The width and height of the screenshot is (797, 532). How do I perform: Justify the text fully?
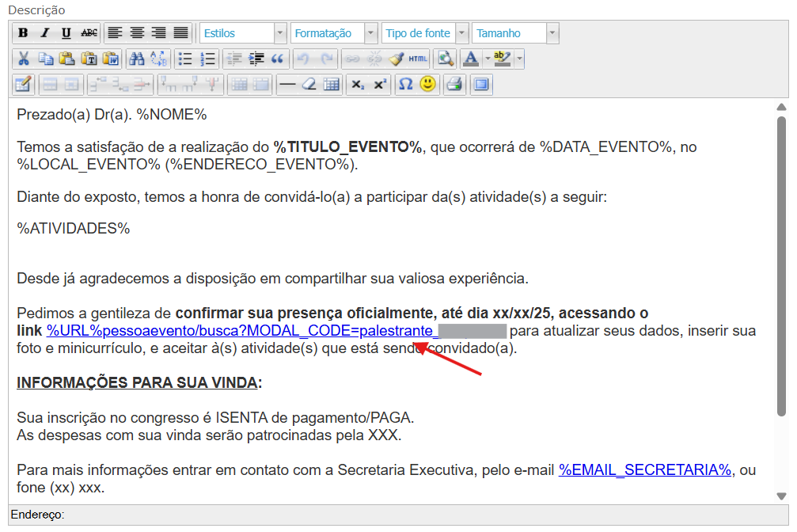pyautogui.click(x=180, y=33)
